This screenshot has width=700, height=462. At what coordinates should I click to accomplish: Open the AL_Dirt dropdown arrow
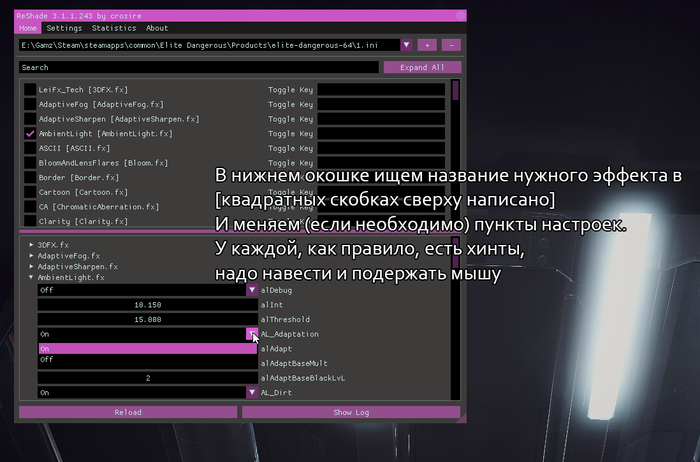251,393
